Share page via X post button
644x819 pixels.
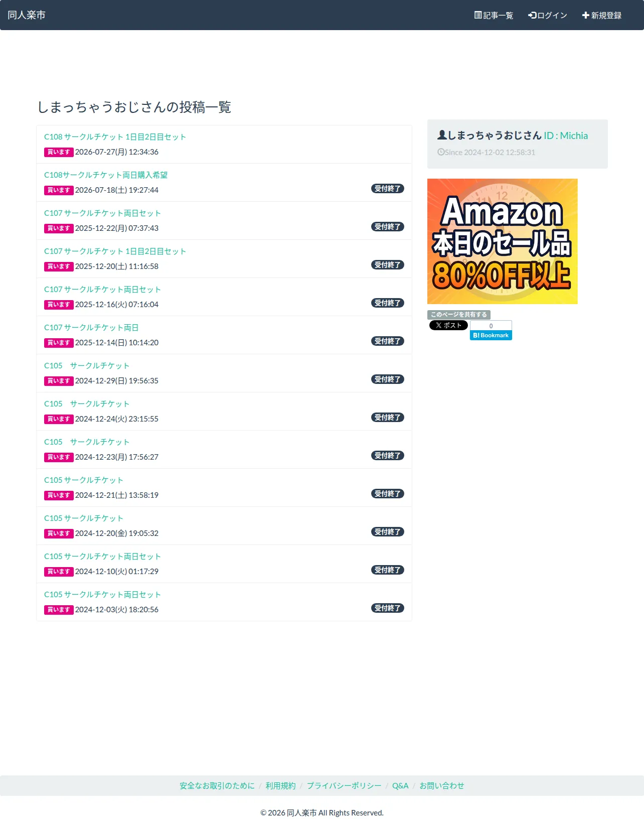click(448, 325)
